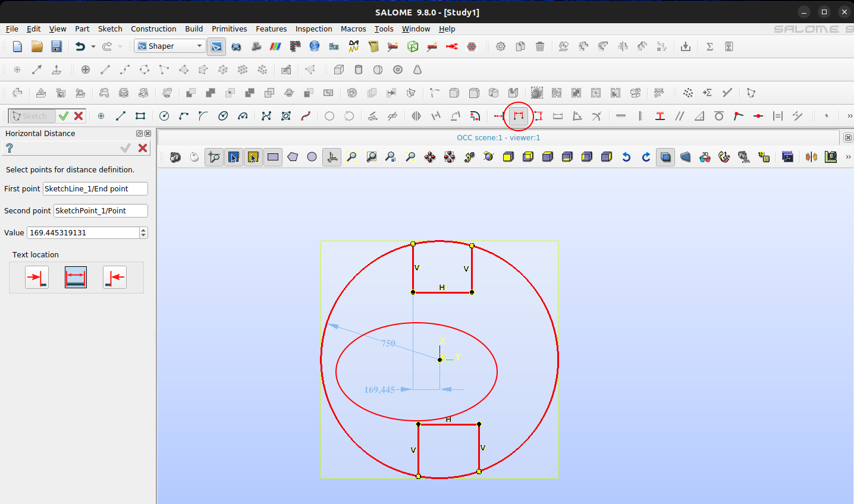Expand the undo history dropdown arrow
The width and height of the screenshot is (854, 504).
(93, 46)
